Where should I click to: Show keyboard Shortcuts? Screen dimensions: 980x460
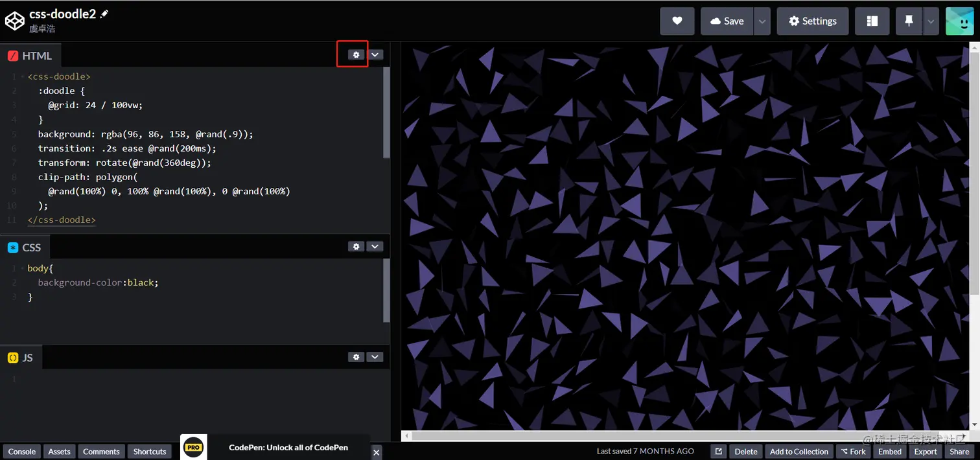(150, 452)
